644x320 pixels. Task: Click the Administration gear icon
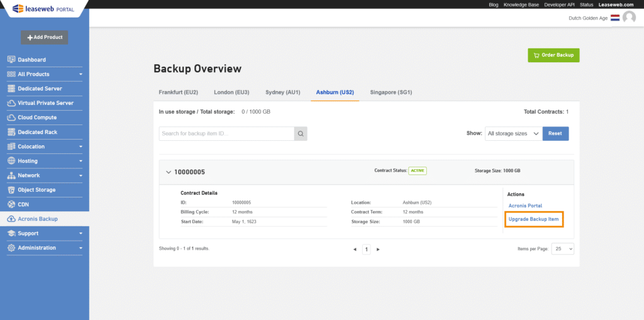tap(11, 248)
